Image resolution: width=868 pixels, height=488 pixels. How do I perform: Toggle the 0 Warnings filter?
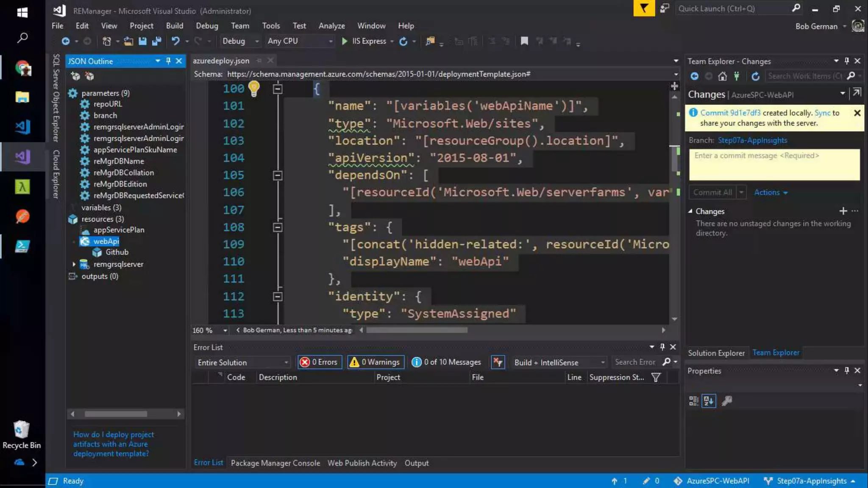pos(376,362)
